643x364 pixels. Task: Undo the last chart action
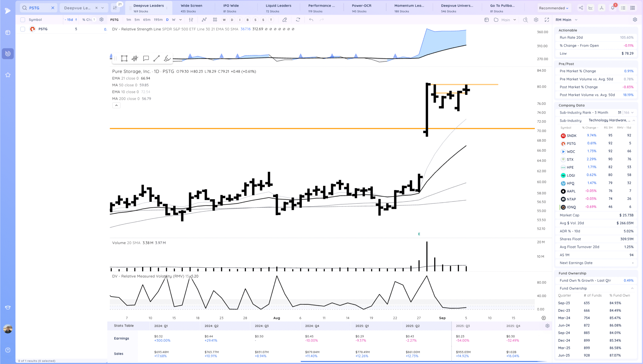311,20
